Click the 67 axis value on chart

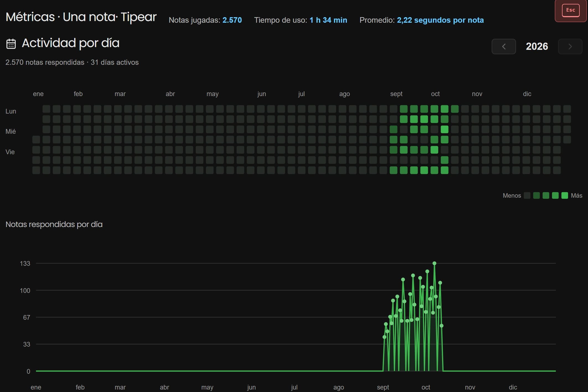coord(27,318)
